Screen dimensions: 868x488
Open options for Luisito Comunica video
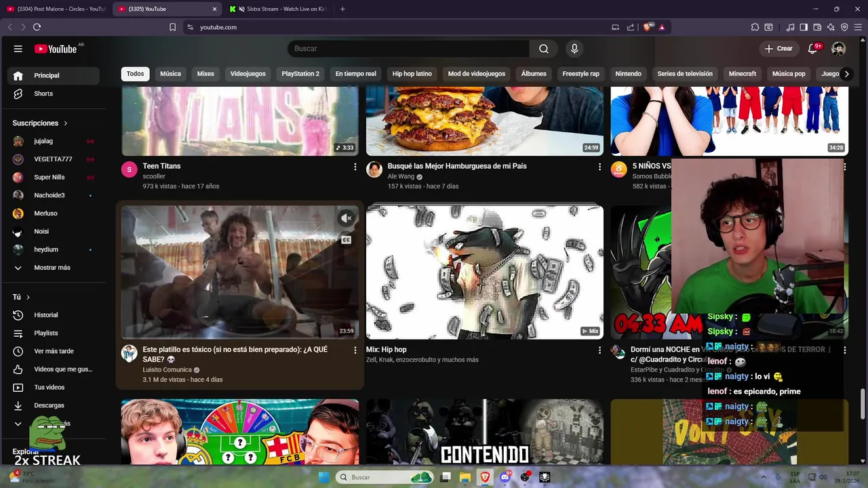(355, 350)
